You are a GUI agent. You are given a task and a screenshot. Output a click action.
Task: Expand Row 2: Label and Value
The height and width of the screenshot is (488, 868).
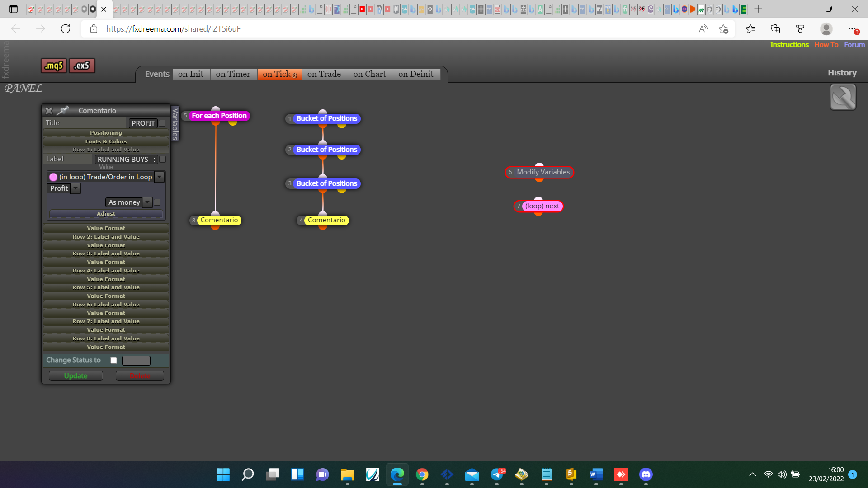coord(106,237)
